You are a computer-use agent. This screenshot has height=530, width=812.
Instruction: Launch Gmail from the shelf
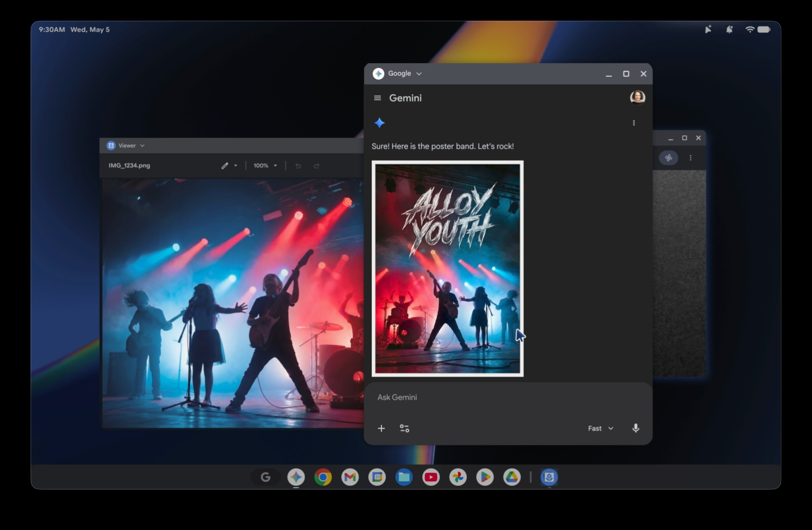(350, 477)
